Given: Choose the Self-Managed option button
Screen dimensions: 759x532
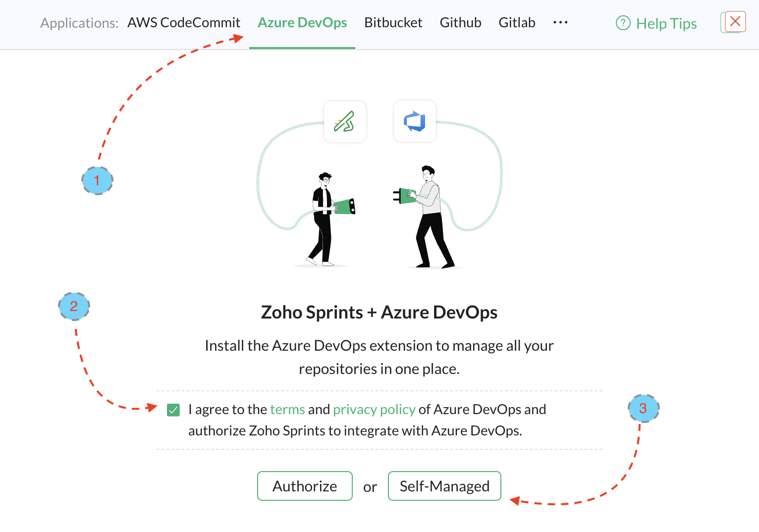Looking at the screenshot, I should click(444, 486).
